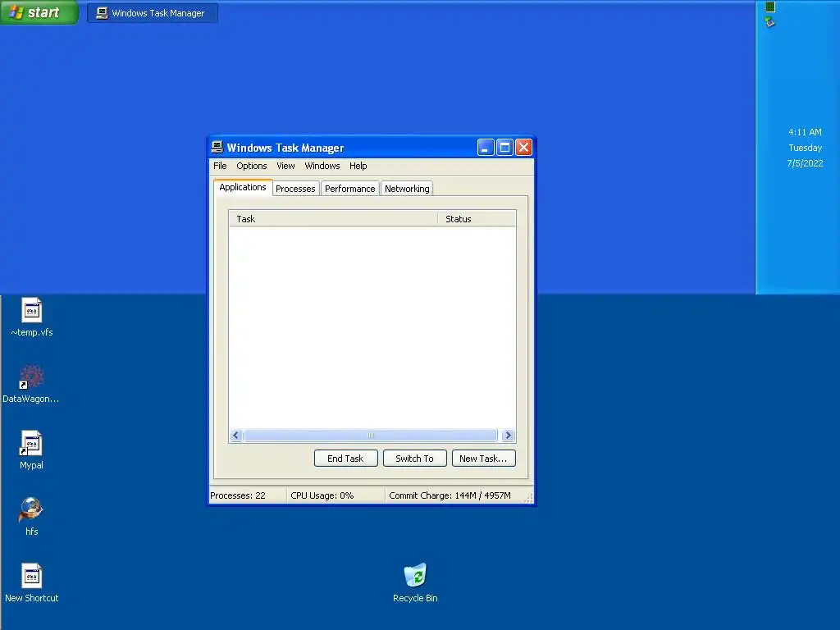
Task: Sort by the Status column header
Action: [477, 219]
